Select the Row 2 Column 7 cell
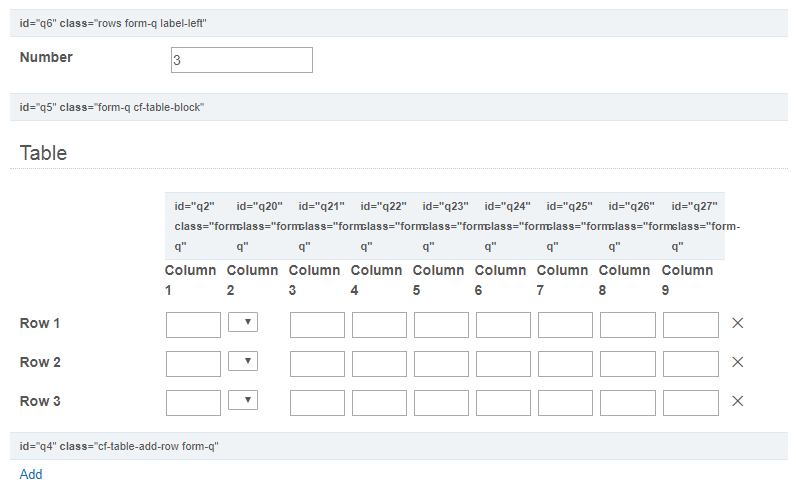 coord(565,363)
